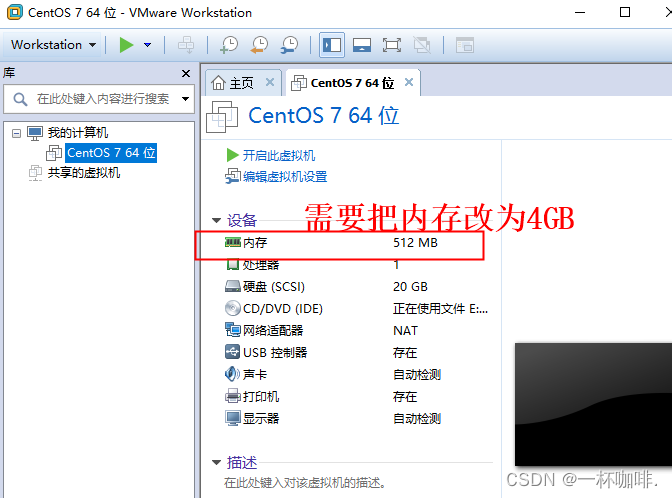
Task: Click the display monitor icon
Action: point(233,418)
